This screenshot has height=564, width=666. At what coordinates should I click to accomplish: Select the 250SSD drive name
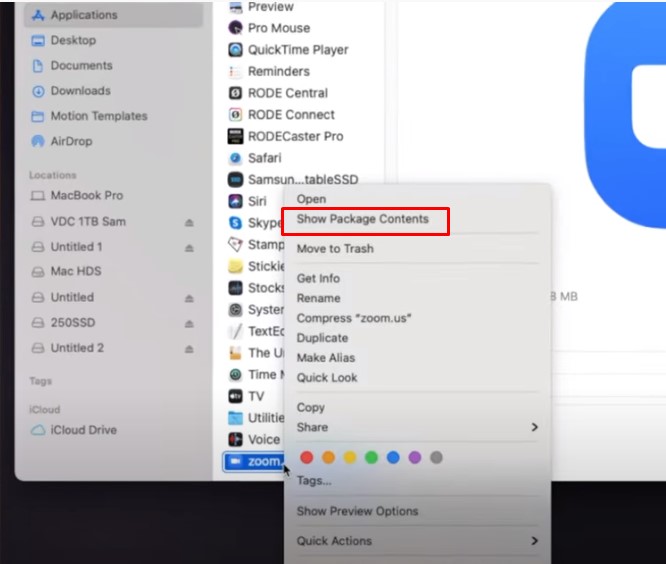(x=73, y=323)
